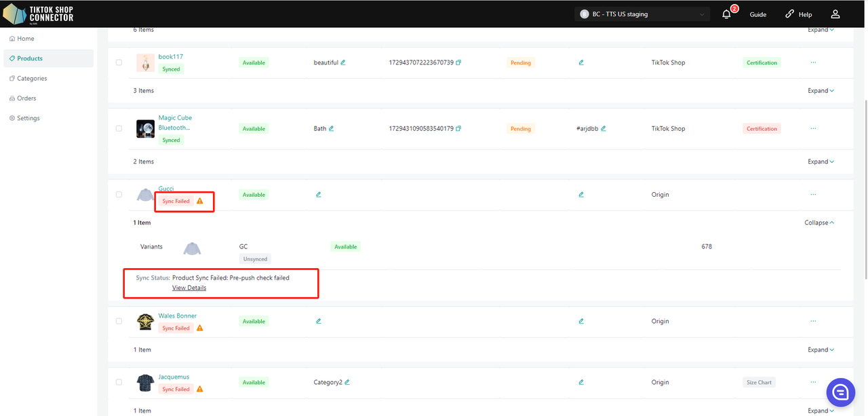This screenshot has height=416, width=868.
Task: Open the more options menu for Wales Bonner
Action: click(x=813, y=321)
